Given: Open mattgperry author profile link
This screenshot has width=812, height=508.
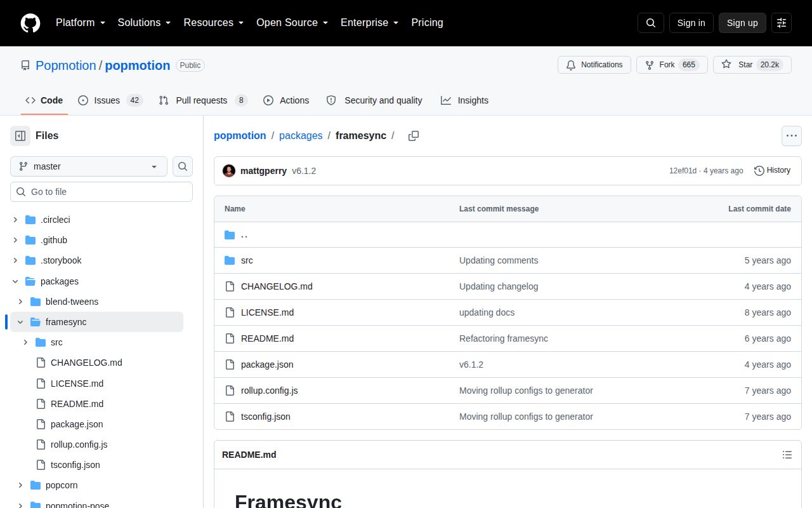Looking at the screenshot, I should [263, 171].
